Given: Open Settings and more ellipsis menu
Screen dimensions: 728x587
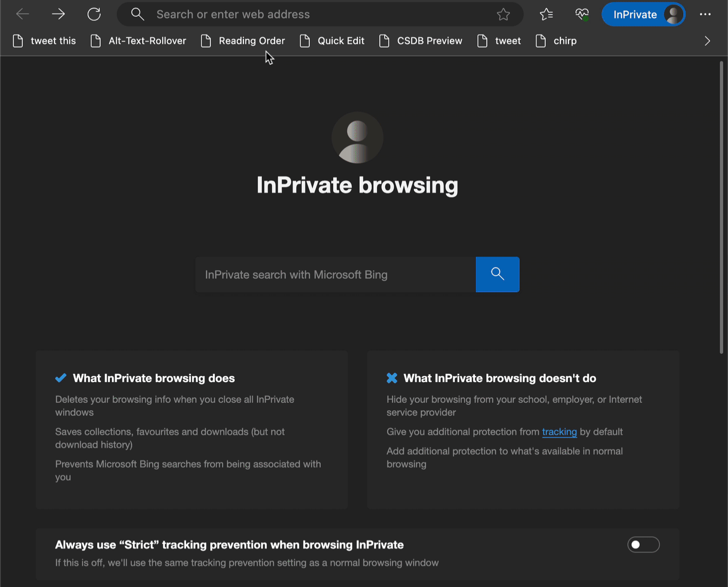Looking at the screenshot, I should pos(705,15).
